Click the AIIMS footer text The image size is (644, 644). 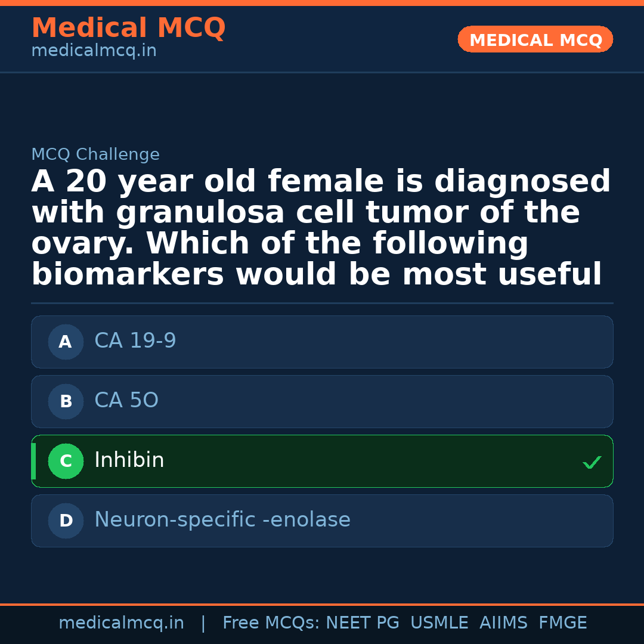tap(503, 623)
